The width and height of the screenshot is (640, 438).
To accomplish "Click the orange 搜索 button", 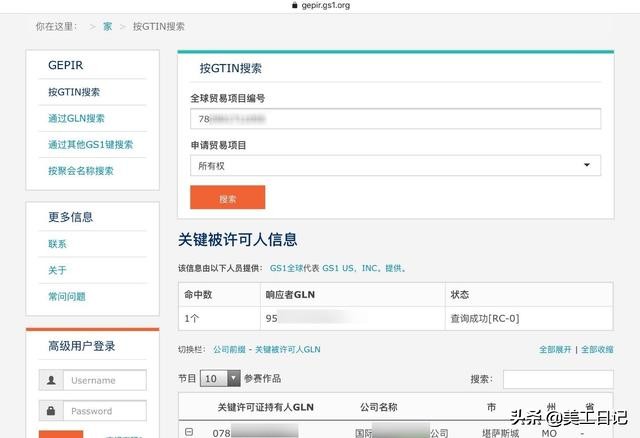I will [227, 198].
